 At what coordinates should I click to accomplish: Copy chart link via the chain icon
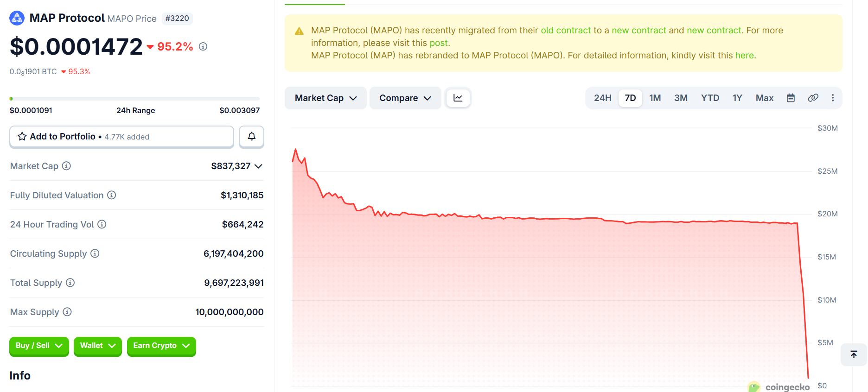coord(813,98)
